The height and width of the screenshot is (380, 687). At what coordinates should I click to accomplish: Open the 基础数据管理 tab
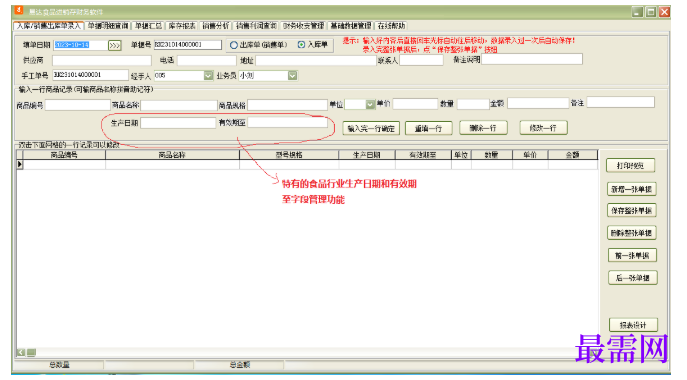351,26
